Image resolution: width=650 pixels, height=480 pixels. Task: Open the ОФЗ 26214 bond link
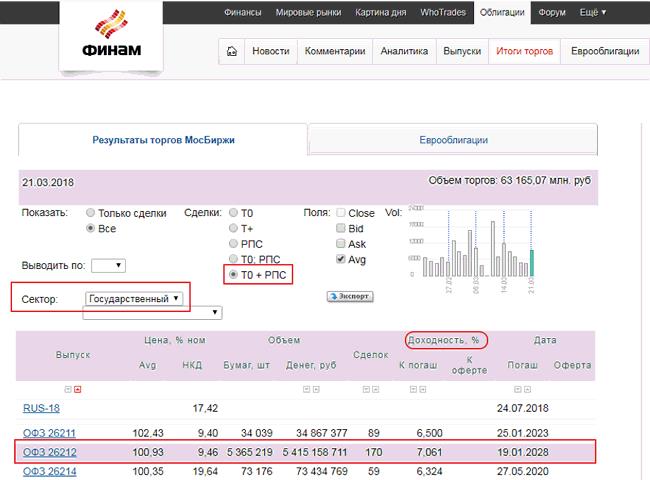coord(49,471)
